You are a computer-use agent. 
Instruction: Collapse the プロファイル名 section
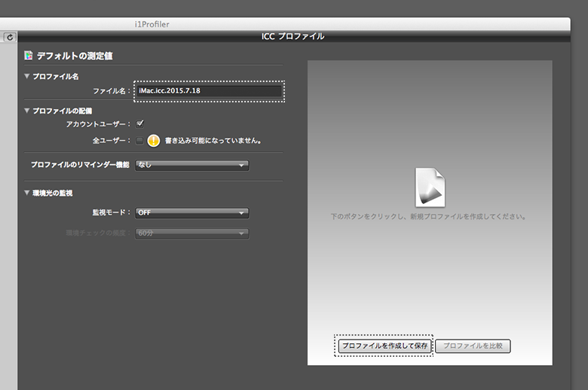click(27, 77)
